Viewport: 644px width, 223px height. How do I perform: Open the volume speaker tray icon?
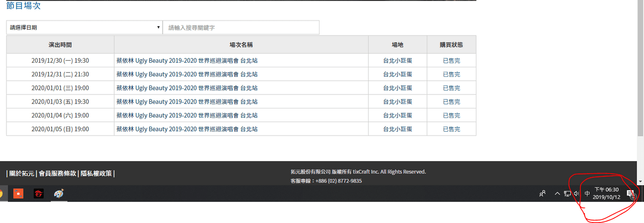[x=577, y=193]
